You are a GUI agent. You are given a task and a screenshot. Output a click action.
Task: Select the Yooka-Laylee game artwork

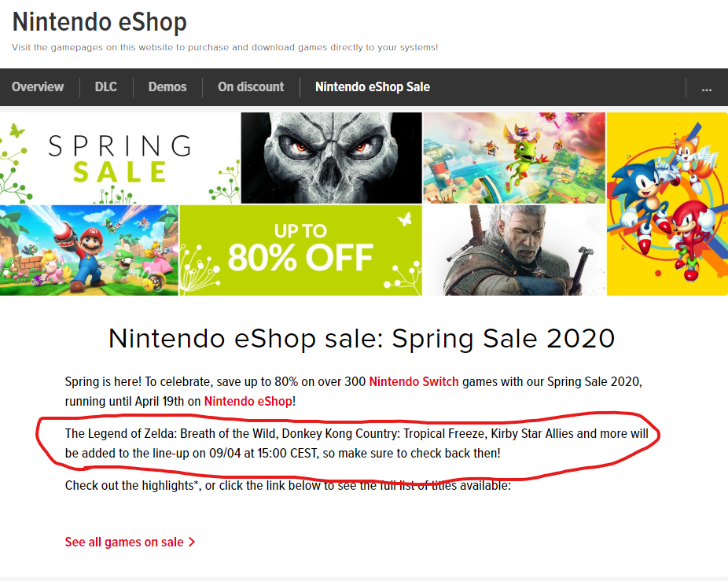point(514,158)
